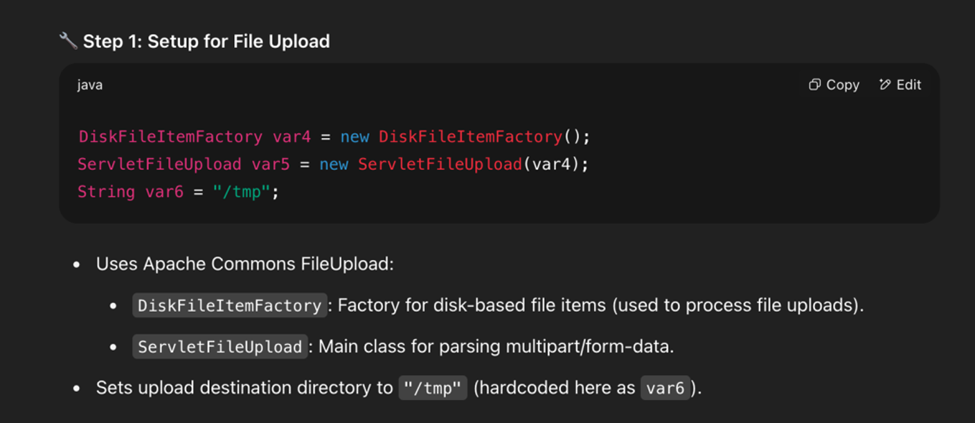Click the "Sets upload destination directory" text
The height and width of the screenshot is (423, 975).
click(x=244, y=388)
